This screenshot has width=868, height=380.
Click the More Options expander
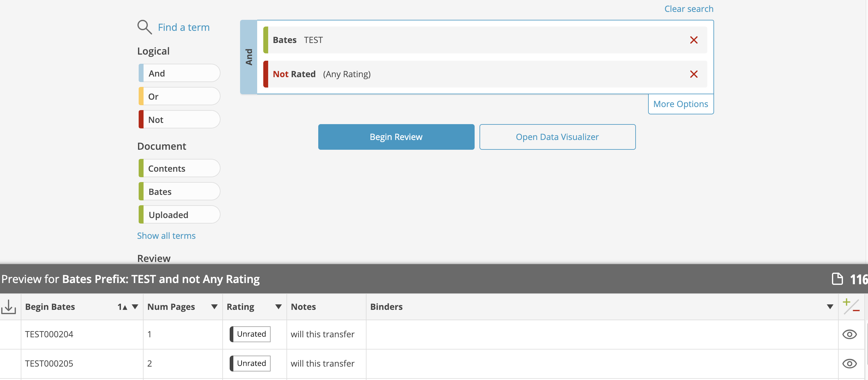pyautogui.click(x=680, y=103)
